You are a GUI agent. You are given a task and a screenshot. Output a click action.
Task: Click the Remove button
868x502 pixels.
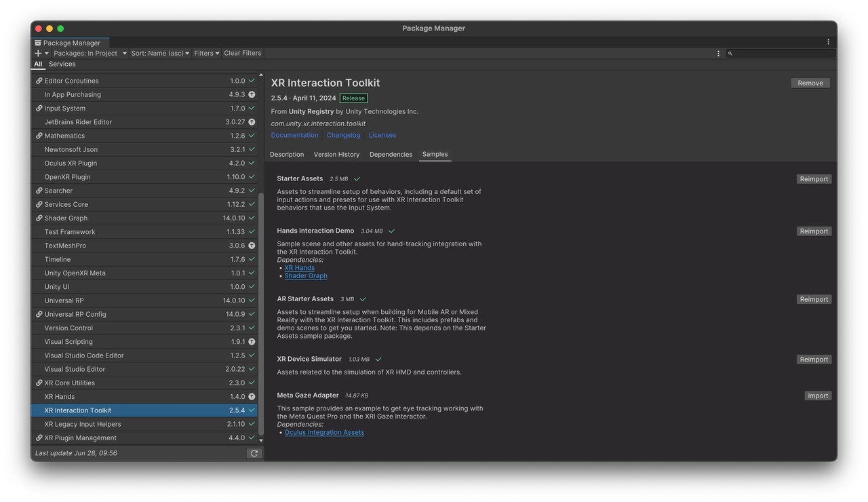[810, 83]
